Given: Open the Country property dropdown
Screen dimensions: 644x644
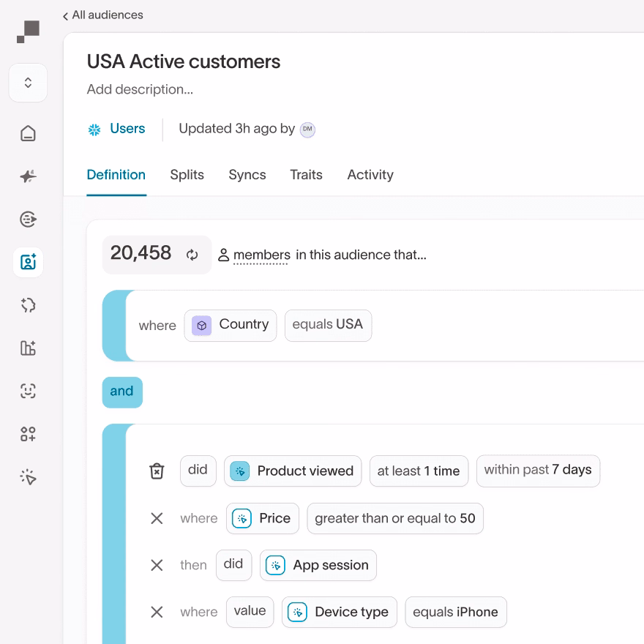Looking at the screenshot, I should [231, 325].
